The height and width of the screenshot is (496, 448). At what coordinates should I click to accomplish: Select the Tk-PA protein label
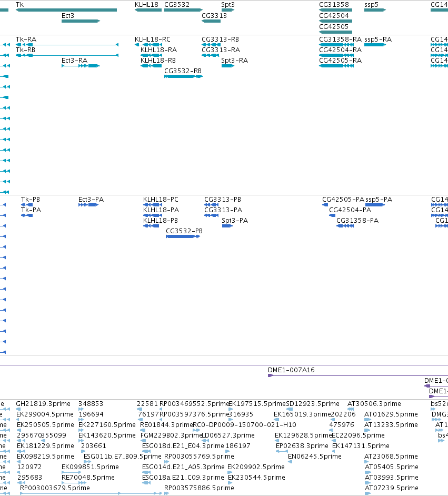pyautogui.click(x=31, y=210)
